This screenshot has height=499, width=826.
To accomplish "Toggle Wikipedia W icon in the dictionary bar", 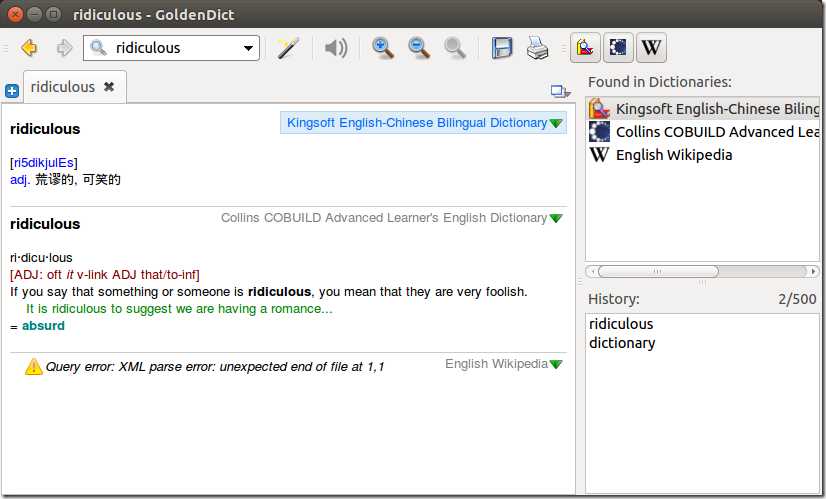I will [651, 47].
